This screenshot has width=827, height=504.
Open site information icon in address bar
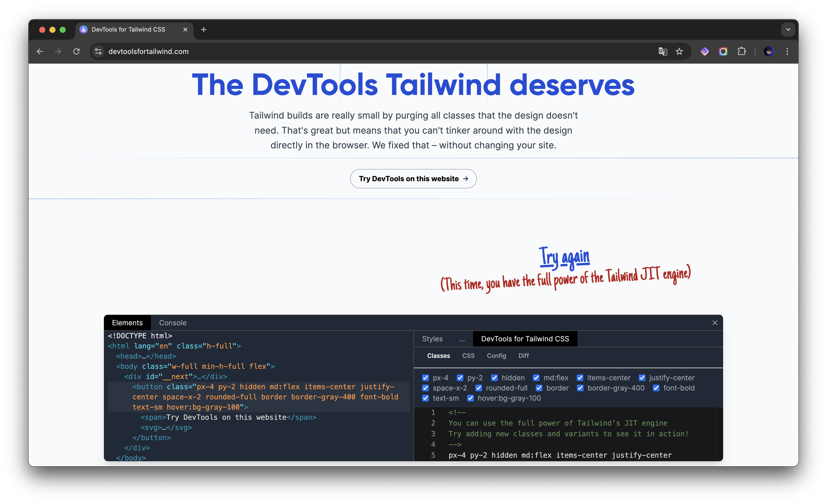coord(98,51)
